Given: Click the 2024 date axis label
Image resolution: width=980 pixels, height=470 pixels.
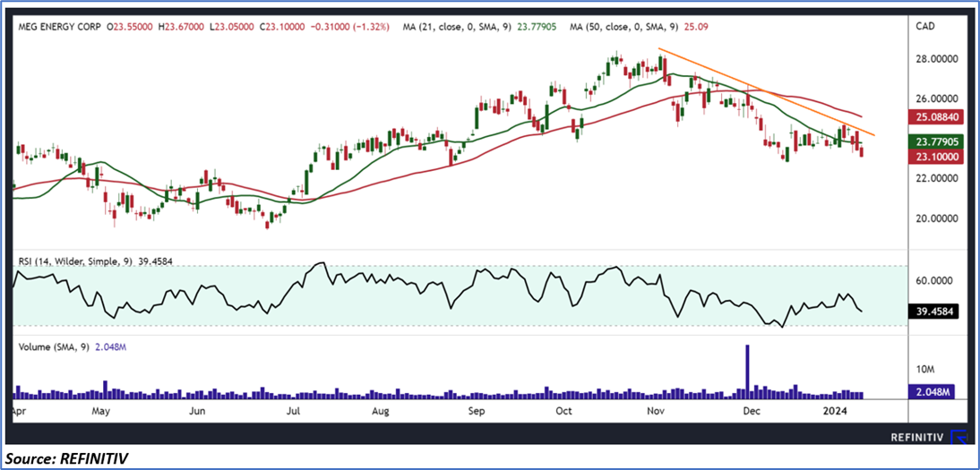Looking at the screenshot, I should pos(834,411).
